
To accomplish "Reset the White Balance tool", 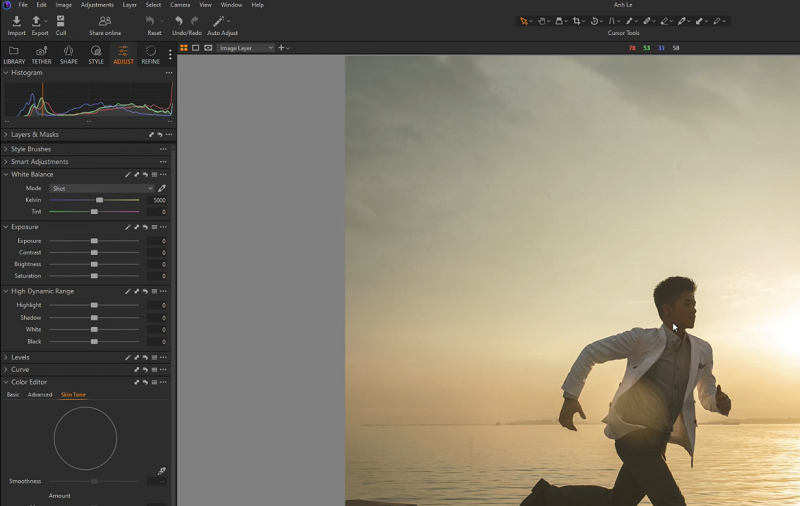I will click(145, 174).
